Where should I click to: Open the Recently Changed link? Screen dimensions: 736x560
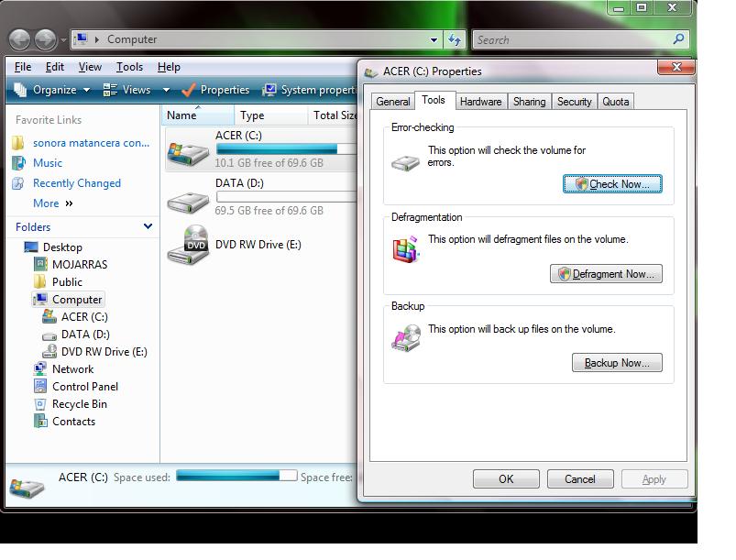(x=76, y=183)
